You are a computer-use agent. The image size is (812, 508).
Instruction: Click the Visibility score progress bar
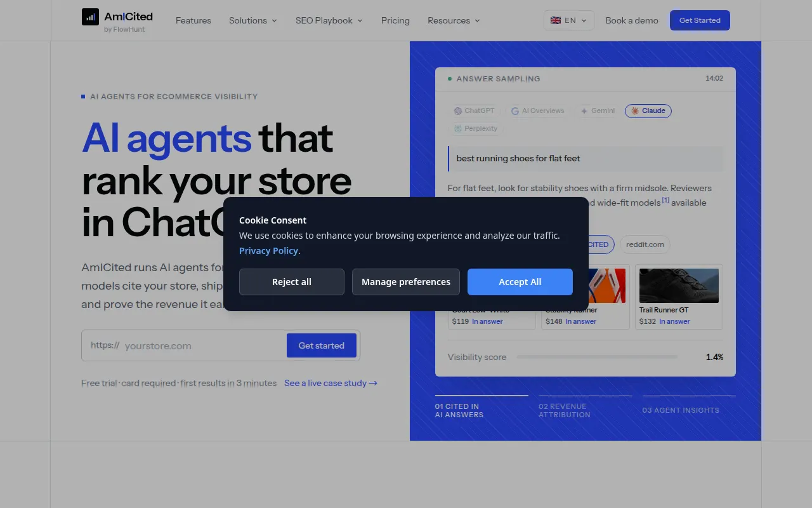click(597, 357)
